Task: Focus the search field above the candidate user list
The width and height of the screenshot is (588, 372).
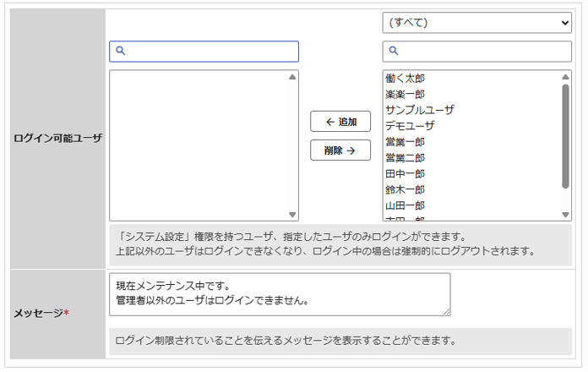Action: click(477, 52)
